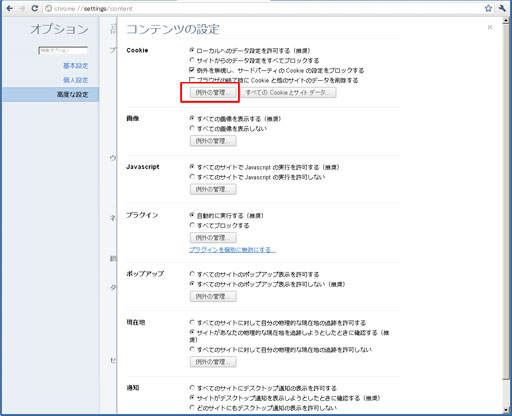This screenshot has width=512, height=416.
Task: Select disallow Javascript on all sites radio
Action: [x=192, y=177]
